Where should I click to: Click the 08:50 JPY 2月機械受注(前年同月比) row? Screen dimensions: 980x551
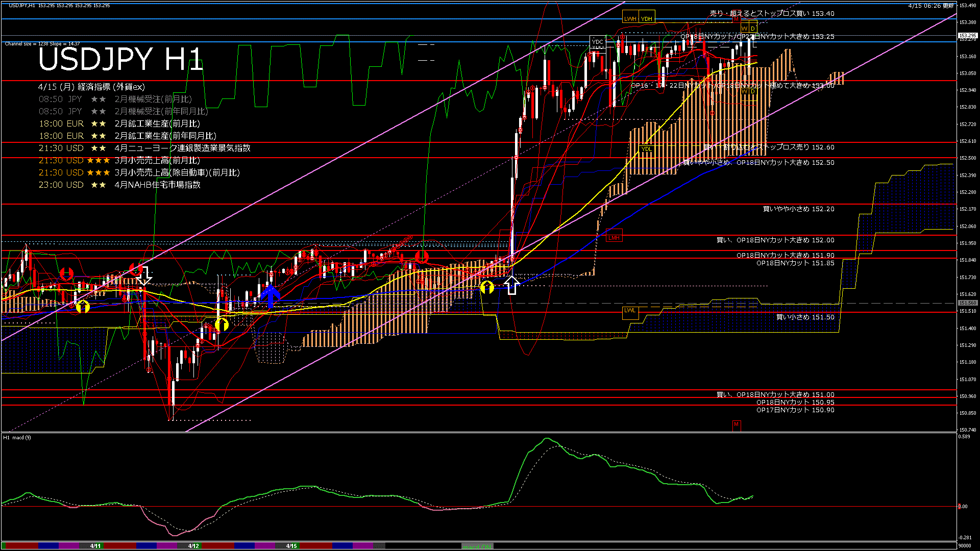(x=124, y=111)
